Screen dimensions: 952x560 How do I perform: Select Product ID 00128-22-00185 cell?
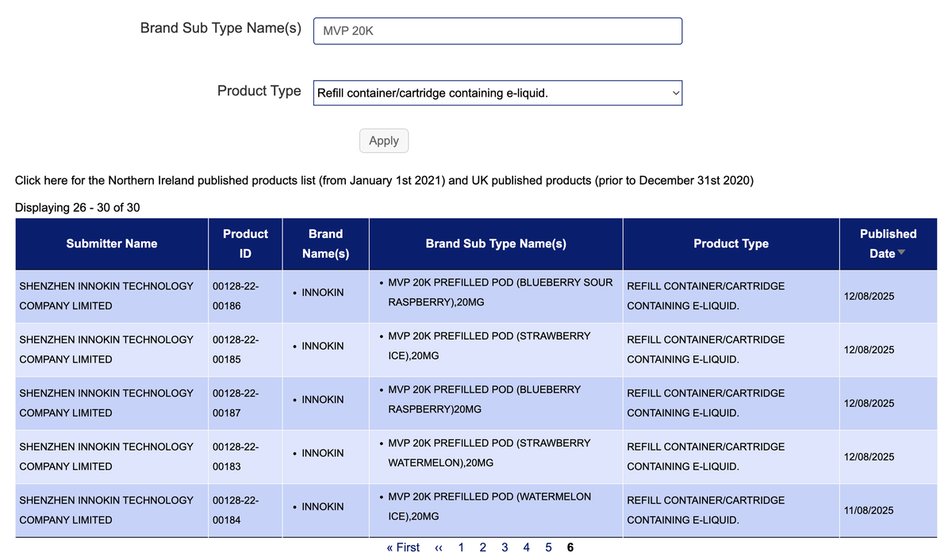pos(246,349)
